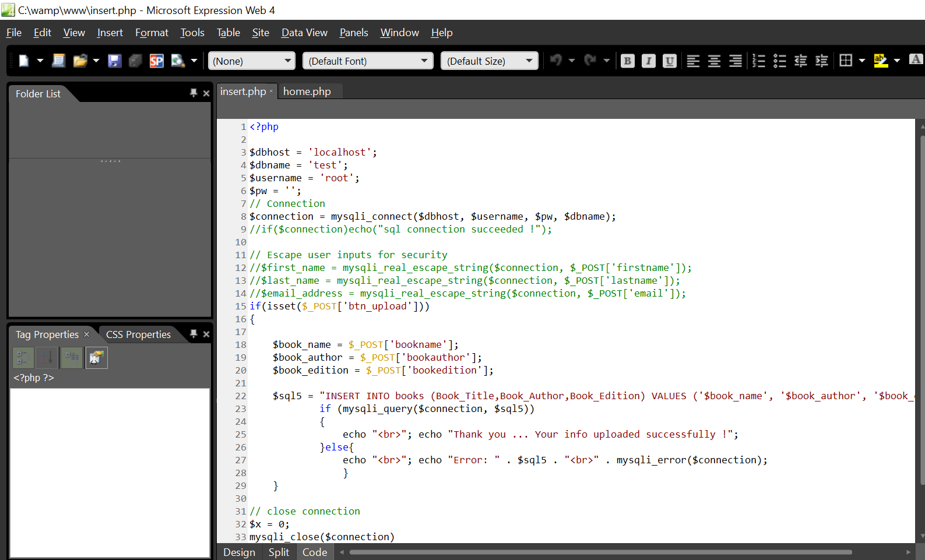
Task: Set Align Text Left
Action: coord(693,61)
